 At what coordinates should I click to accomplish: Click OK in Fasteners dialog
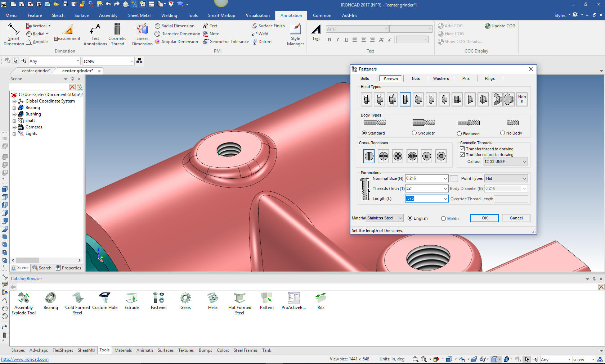(484, 218)
